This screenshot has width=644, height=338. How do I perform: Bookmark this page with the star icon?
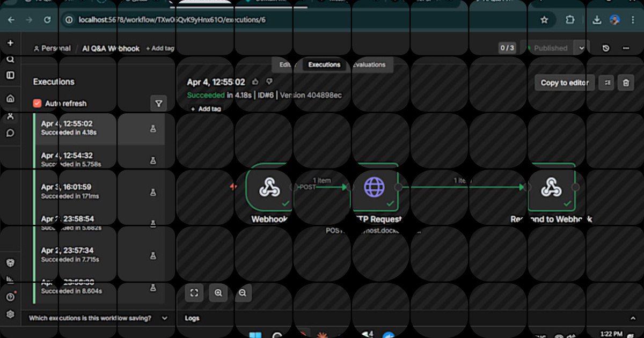tap(544, 20)
